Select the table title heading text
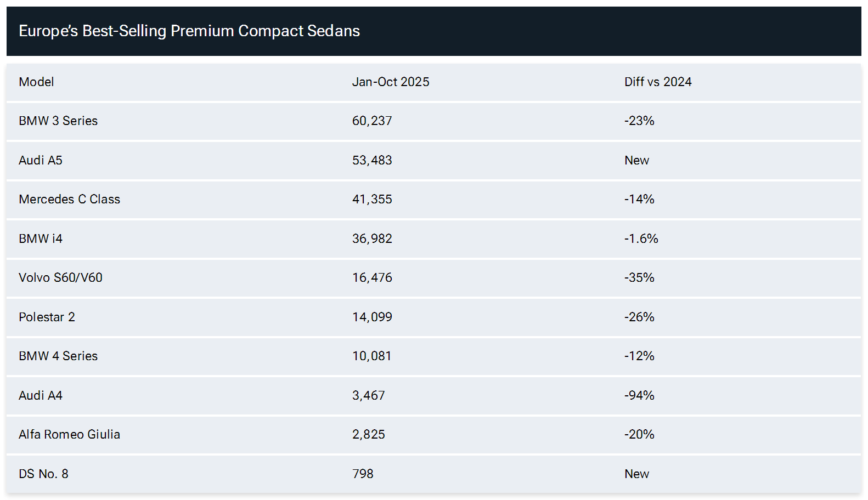The height and width of the screenshot is (500, 868). pyautogui.click(x=189, y=31)
